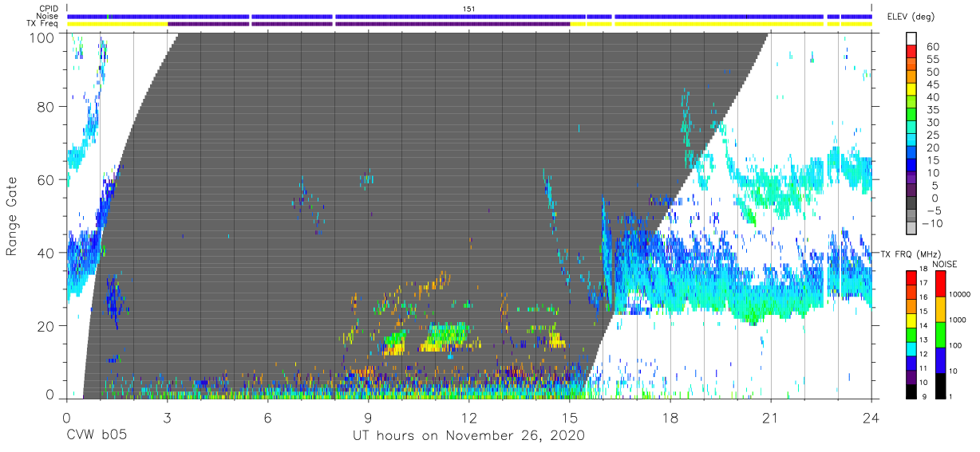Click the '14' label on the TX FRQ colorbar
The image size is (980, 452).
(923, 325)
